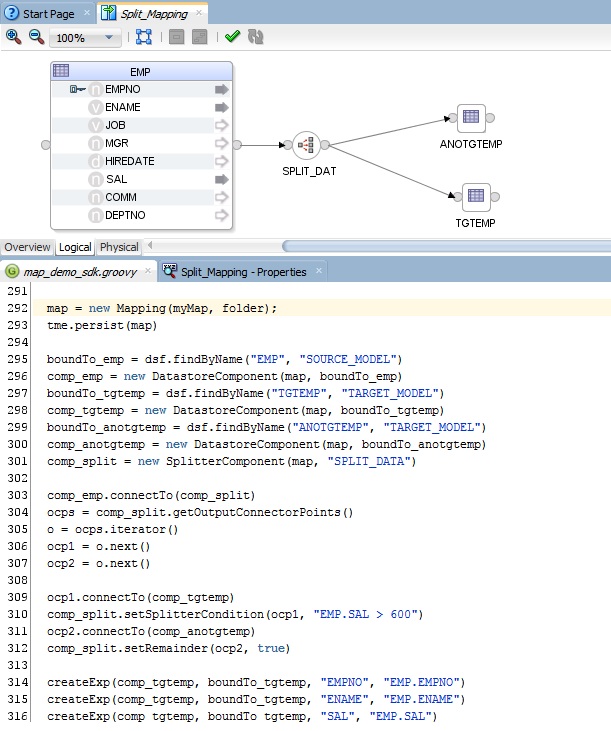Screen dimensions: 611x731
Task: Click the tme.persist(map) code line
Action: [102, 325]
